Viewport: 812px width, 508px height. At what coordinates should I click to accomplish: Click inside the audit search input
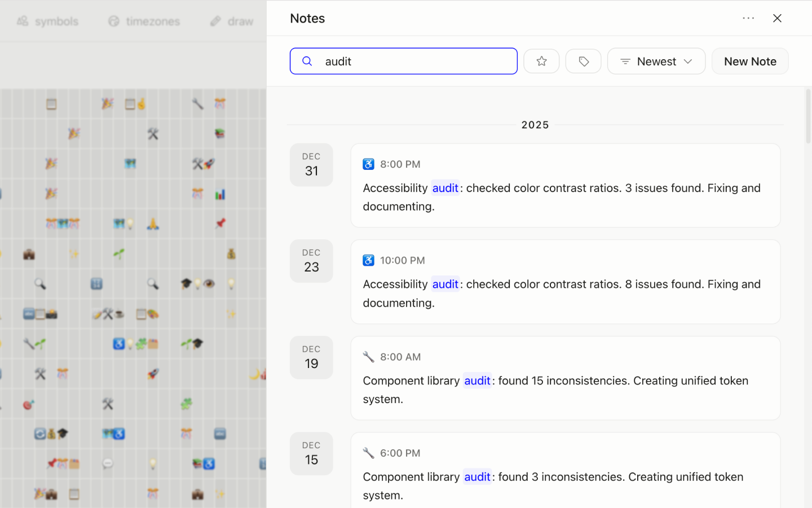pyautogui.click(x=403, y=61)
